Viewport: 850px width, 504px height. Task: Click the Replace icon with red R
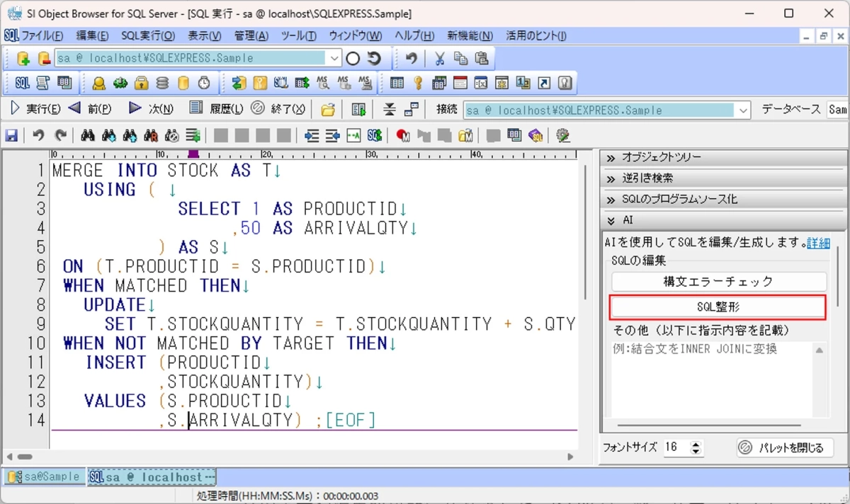coord(150,135)
